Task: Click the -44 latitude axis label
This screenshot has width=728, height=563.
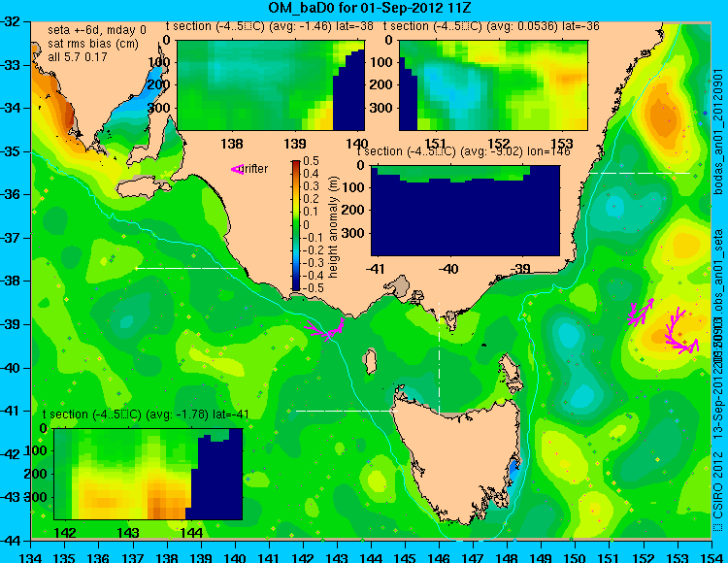Action: coord(11,542)
